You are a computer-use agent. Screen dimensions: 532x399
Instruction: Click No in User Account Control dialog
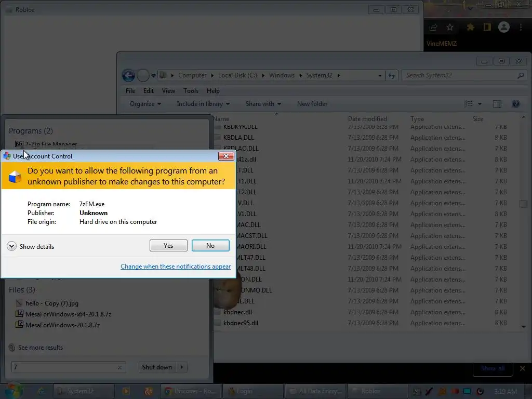pos(210,246)
